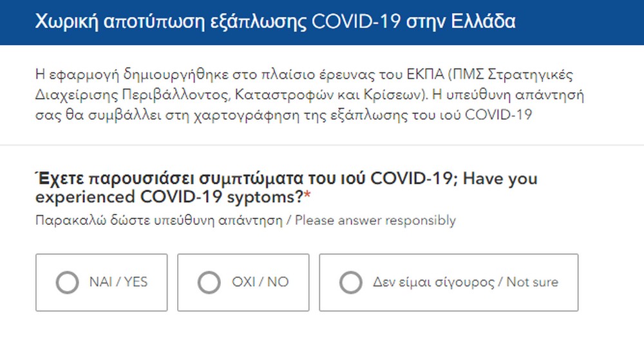Click the hint "Παρακαλώ δώστε υπεύθυνη απάντηση"
Image resolution: width=644 pixels, height=348 pixels.
[x=158, y=220]
